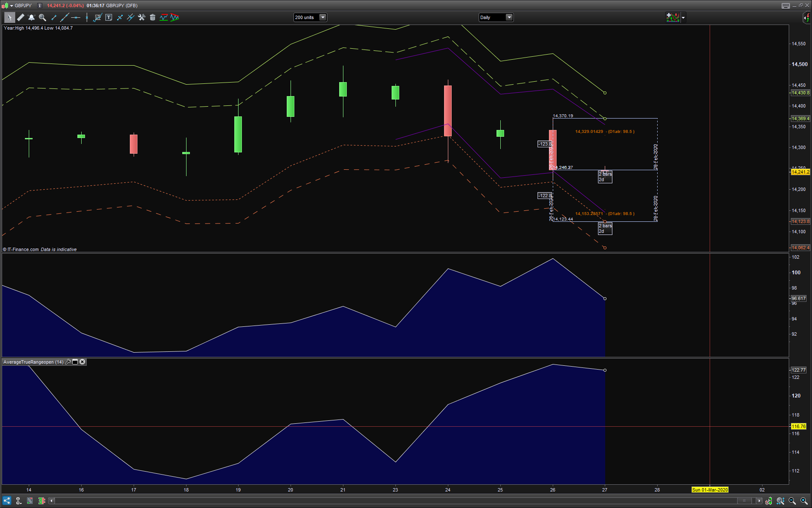The height and width of the screenshot is (508, 812).
Task: Select the horizontal line drawing tool
Action: [76, 17]
